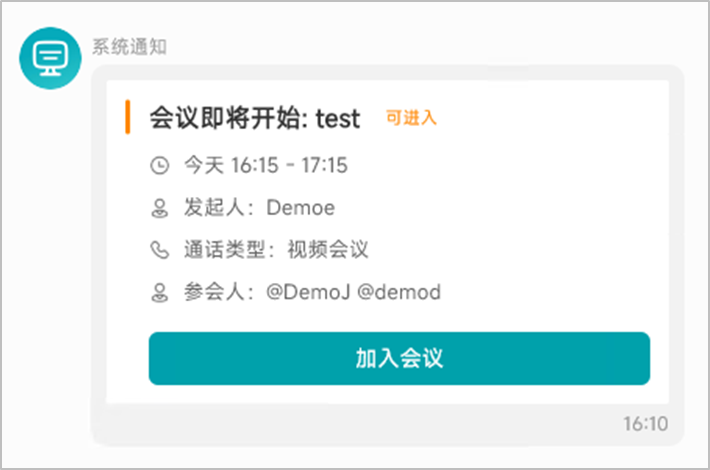Click the clock icon beside meeting time
The width and height of the screenshot is (710, 470).
[x=159, y=165]
